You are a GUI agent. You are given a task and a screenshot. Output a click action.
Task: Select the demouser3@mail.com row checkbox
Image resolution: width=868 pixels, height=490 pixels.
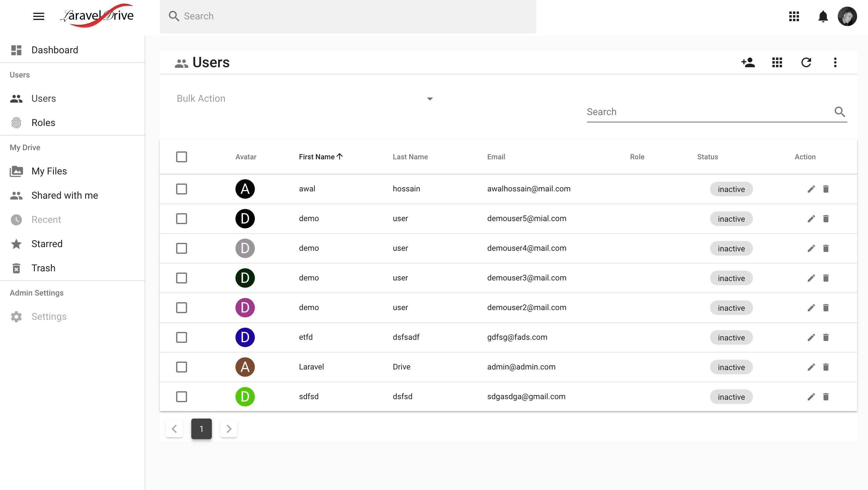point(181,278)
